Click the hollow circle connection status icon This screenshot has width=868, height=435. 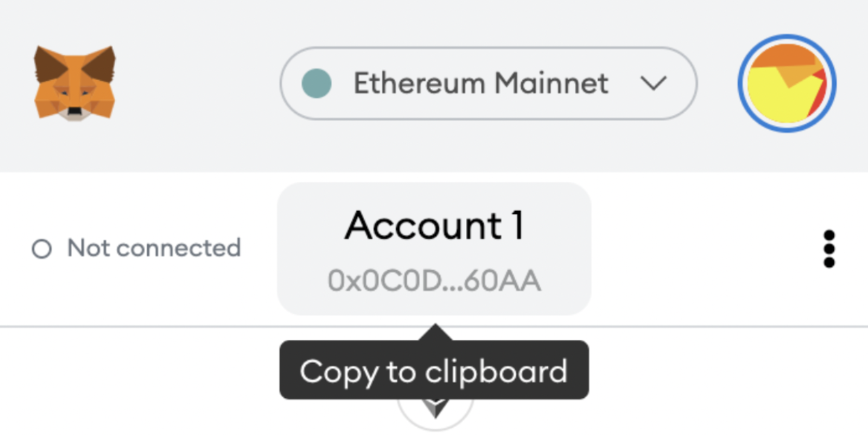coord(42,249)
